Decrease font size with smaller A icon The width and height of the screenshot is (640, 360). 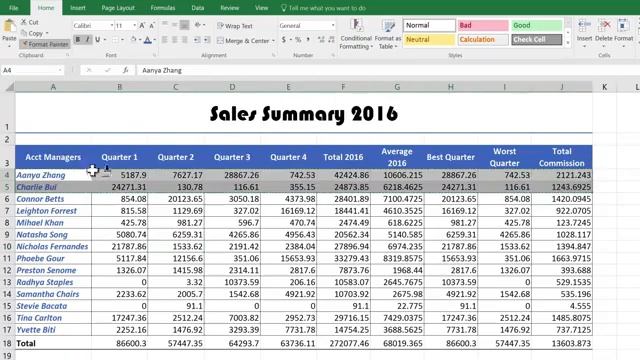tap(151, 26)
